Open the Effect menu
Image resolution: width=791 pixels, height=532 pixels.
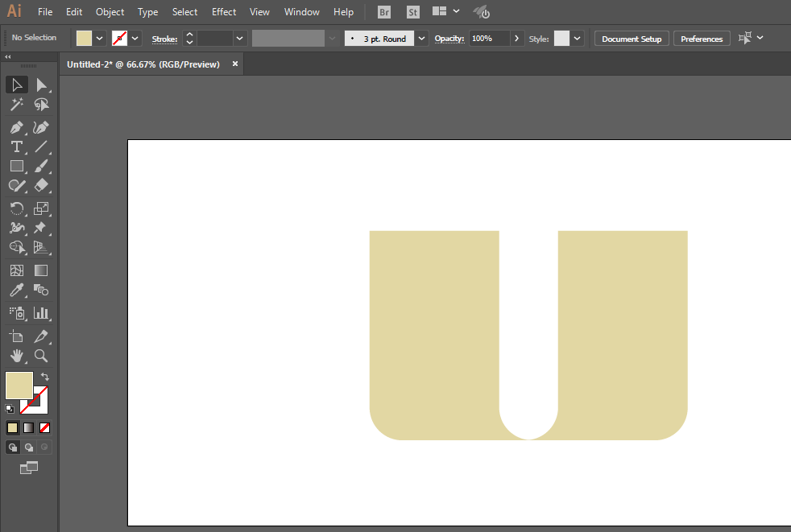coord(223,11)
